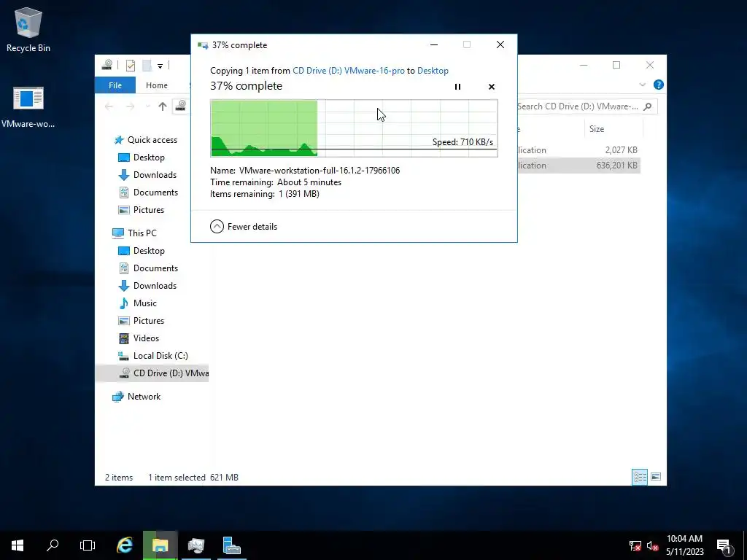Click the '2 items' status text
Viewport: 747px width, 560px height.
click(119, 477)
